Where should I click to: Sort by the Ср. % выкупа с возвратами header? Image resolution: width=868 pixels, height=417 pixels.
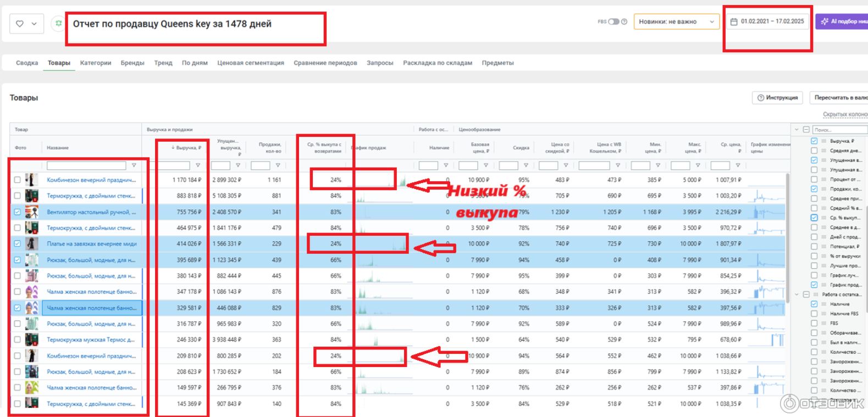click(x=324, y=148)
